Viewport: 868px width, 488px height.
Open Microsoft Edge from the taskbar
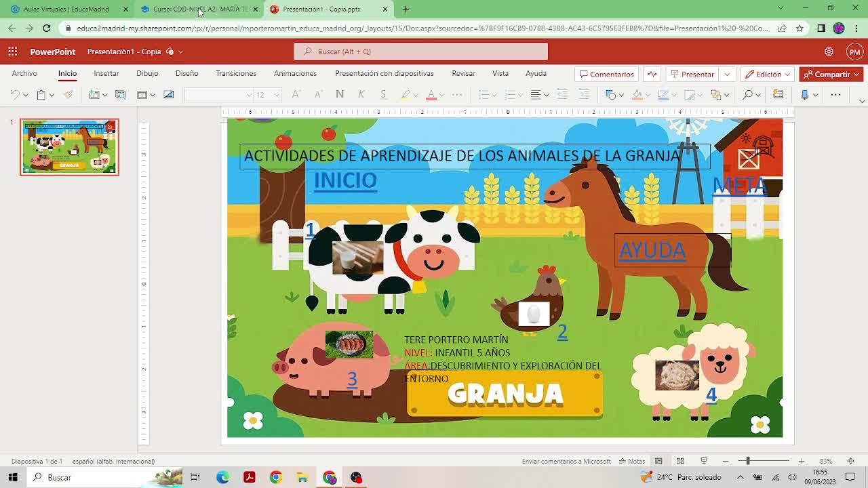click(222, 477)
